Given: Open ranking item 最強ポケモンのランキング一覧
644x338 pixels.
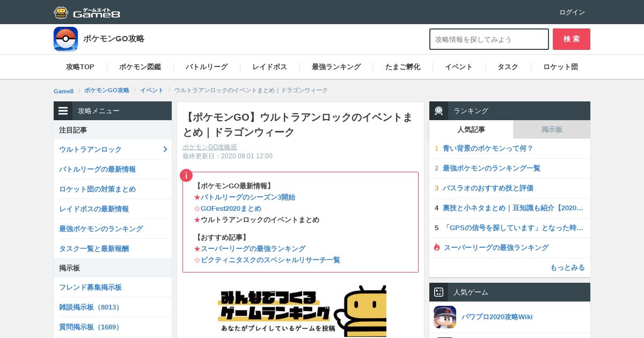Looking at the screenshot, I should point(492,168).
